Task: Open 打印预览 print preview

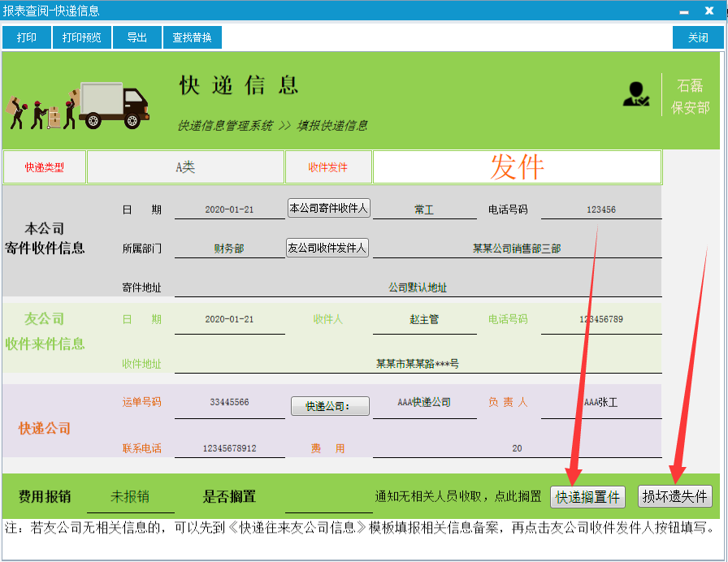Action: pyautogui.click(x=82, y=37)
